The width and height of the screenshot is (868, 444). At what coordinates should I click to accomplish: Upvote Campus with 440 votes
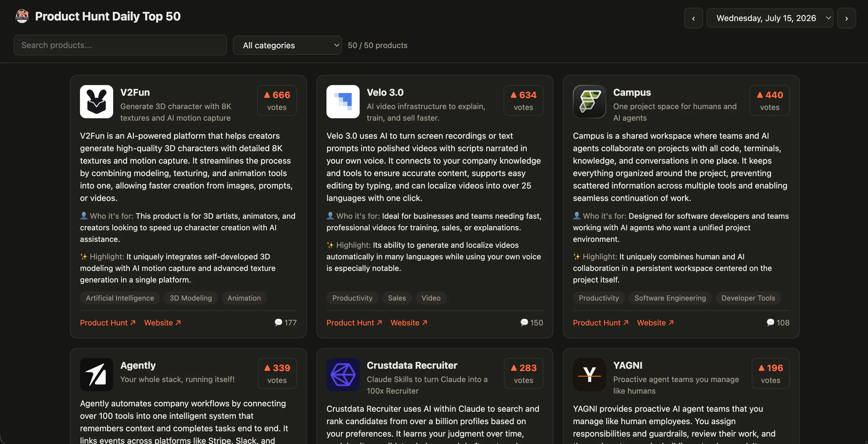770,100
